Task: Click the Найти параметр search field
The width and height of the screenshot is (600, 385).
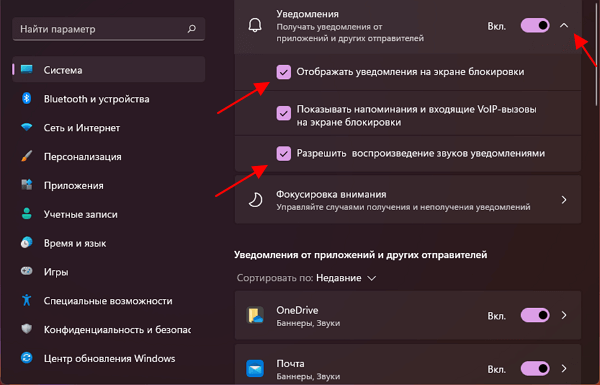Action: tap(109, 29)
